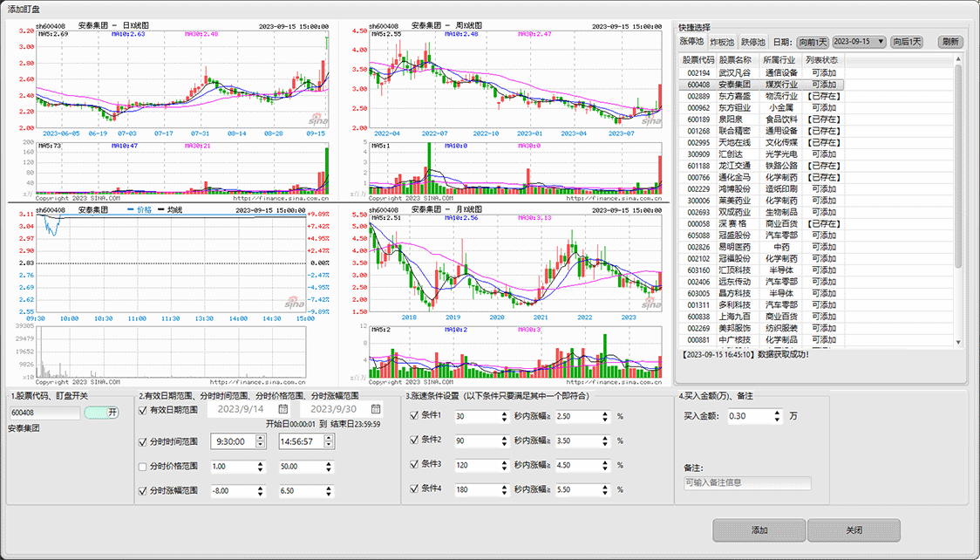Viewport: 980px width, 560px height.
Task: Dismiss the dialog with 关闭
Action: tap(854, 530)
